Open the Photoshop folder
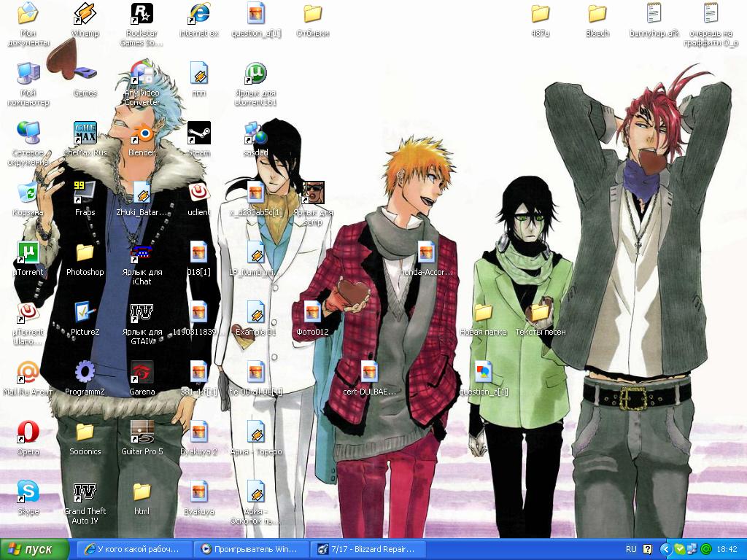 [x=85, y=254]
